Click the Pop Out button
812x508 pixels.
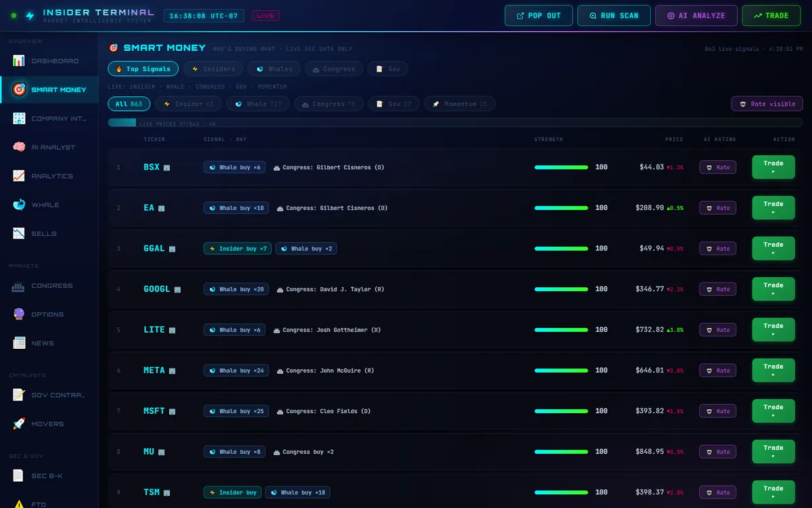(539, 16)
